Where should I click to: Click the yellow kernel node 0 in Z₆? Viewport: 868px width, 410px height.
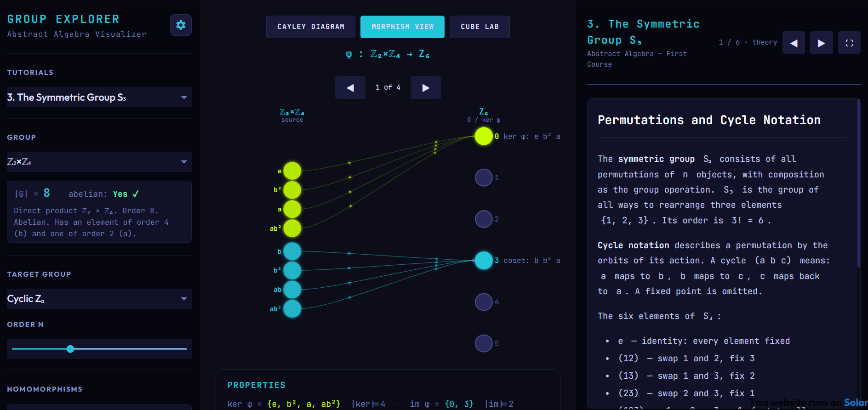484,136
